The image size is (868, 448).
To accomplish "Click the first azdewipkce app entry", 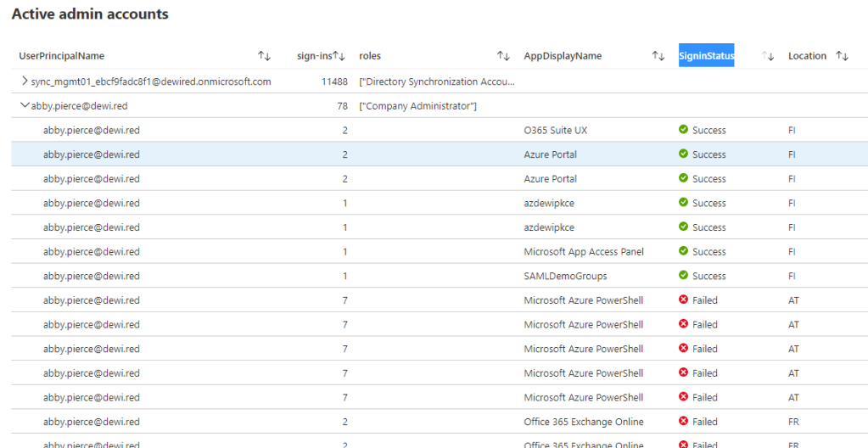I will 549,204.
